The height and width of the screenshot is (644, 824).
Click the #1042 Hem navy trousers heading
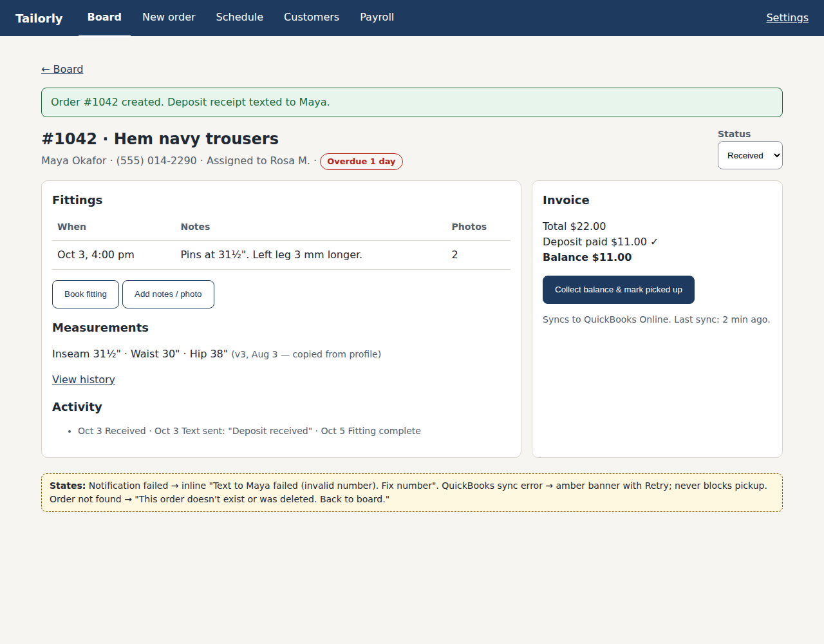[x=160, y=138]
